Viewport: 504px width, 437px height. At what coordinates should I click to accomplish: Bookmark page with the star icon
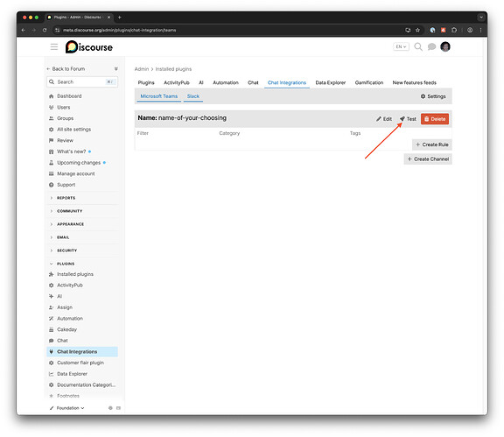[417, 30]
